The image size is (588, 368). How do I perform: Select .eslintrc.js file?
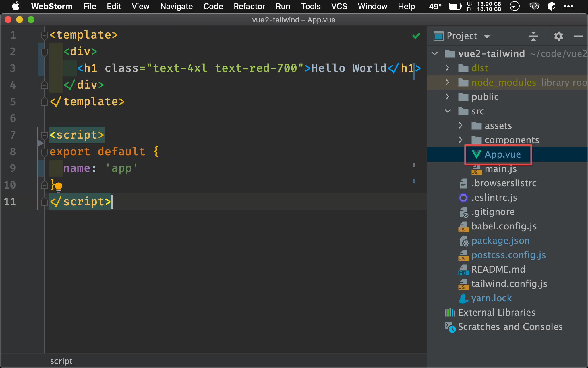[x=494, y=198]
